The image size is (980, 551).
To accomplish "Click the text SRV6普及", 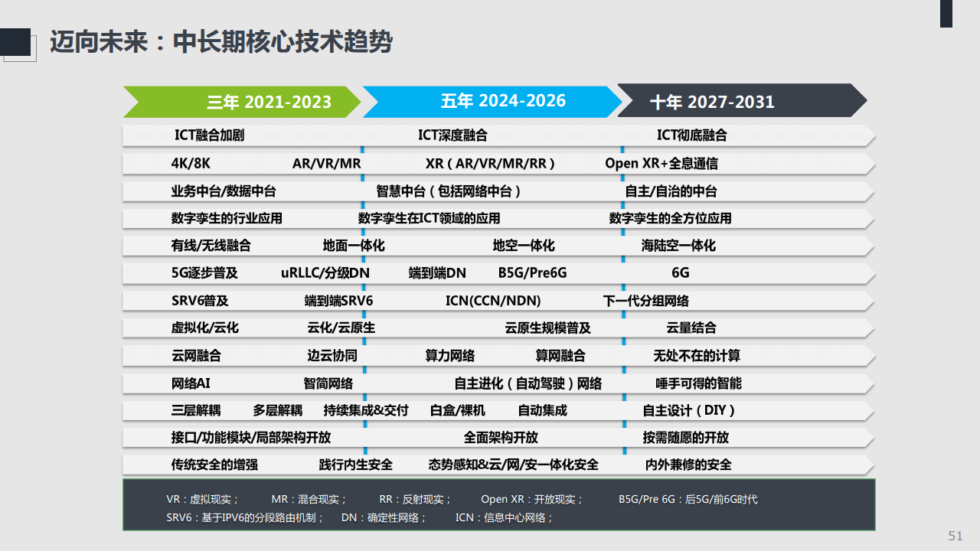I will [x=200, y=301].
